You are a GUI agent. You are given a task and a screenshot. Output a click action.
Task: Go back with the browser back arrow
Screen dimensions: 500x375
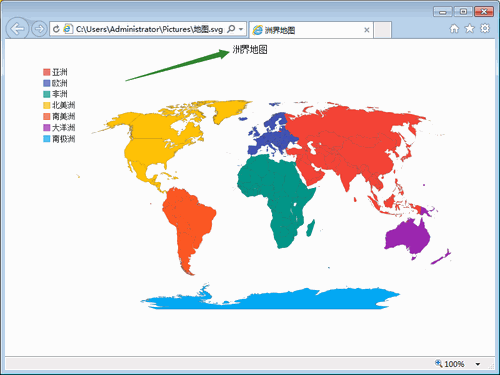(x=17, y=29)
